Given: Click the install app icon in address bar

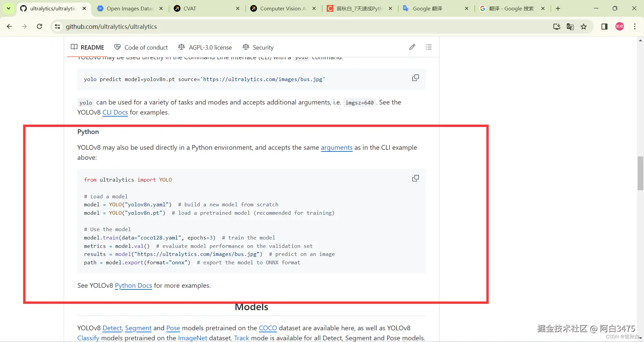Looking at the screenshot, I should click(556, 26).
